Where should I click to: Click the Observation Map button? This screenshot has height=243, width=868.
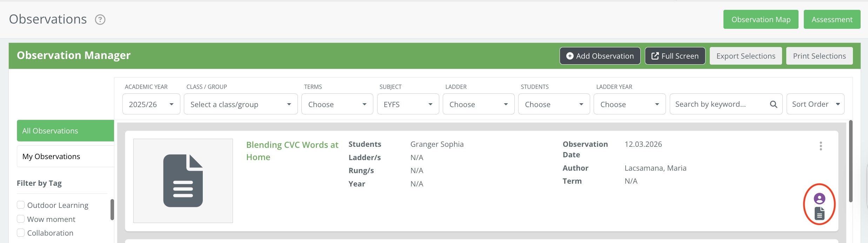(761, 20)
